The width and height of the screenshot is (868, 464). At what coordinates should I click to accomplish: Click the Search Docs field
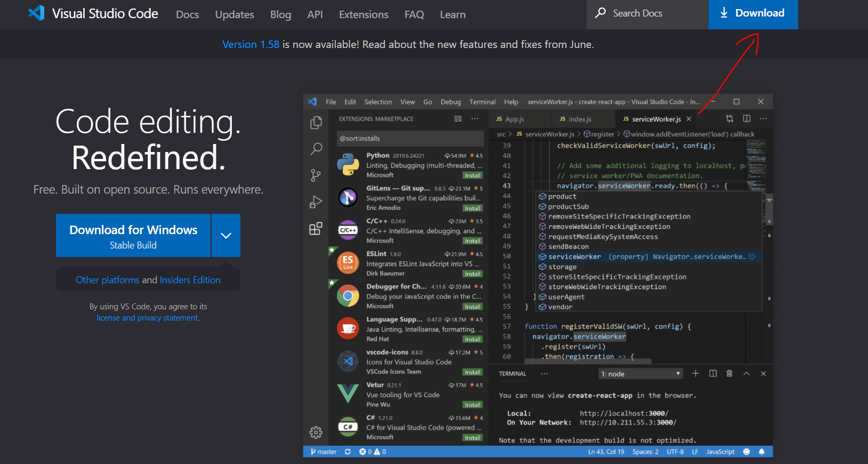[x=647, y=14]
